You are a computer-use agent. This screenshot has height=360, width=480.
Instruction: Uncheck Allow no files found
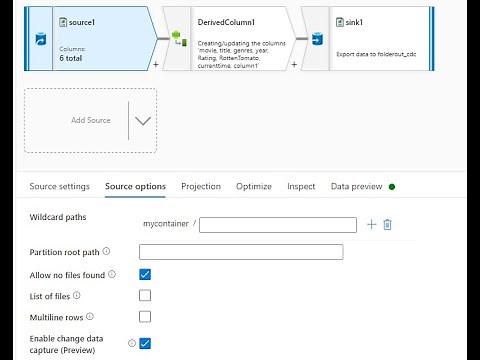(x=145, y=274)
